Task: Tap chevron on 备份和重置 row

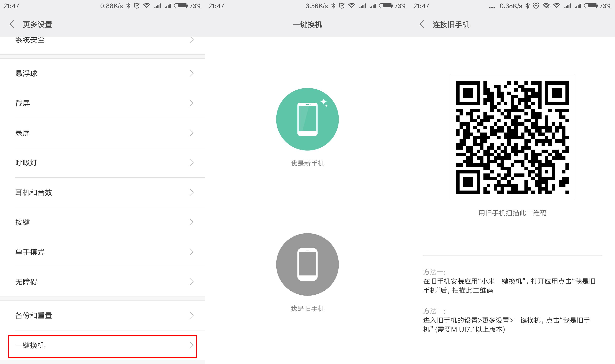Action: (x=192, y=315)
